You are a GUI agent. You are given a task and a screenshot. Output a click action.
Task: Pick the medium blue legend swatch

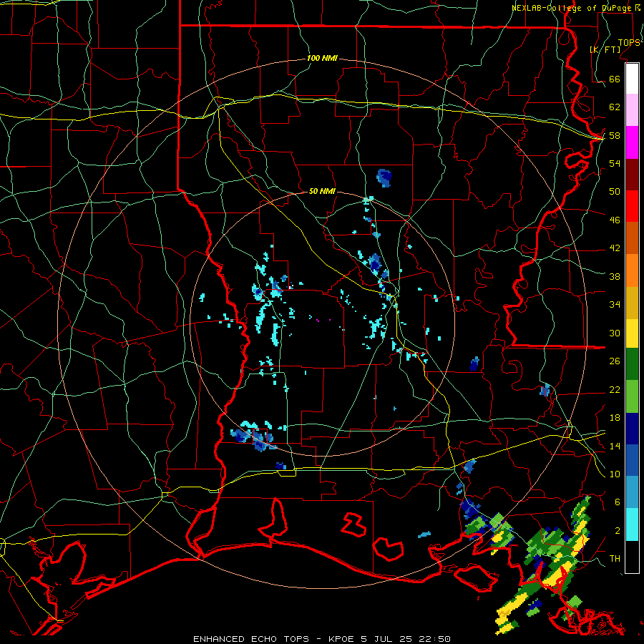pyautogui.click(x=632, y=460)
